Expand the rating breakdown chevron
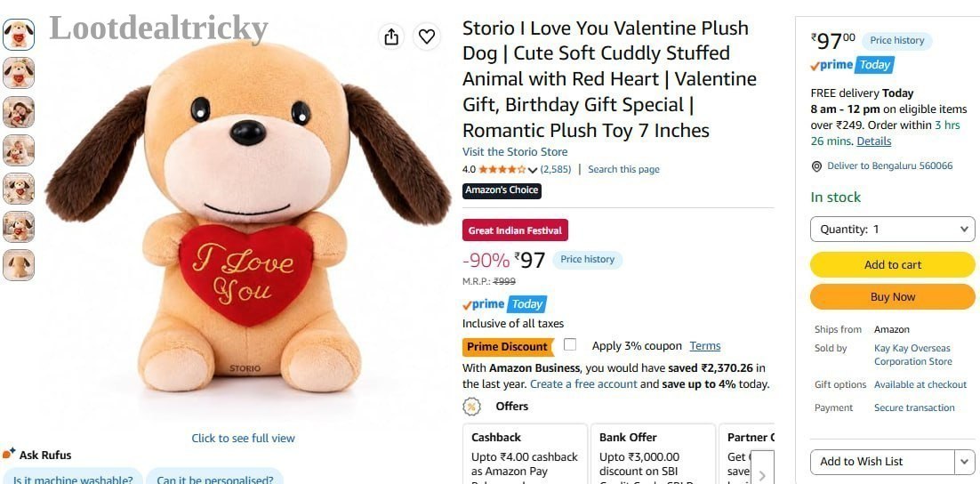The height and width of the screenshot is (484, 980). pyautogui.click(x=533, y=170)
